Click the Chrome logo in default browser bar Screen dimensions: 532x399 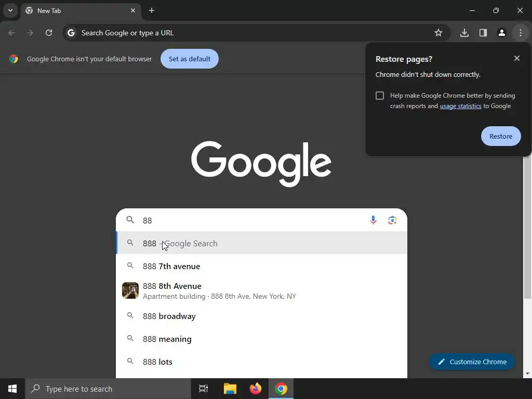tap(14, 59)
